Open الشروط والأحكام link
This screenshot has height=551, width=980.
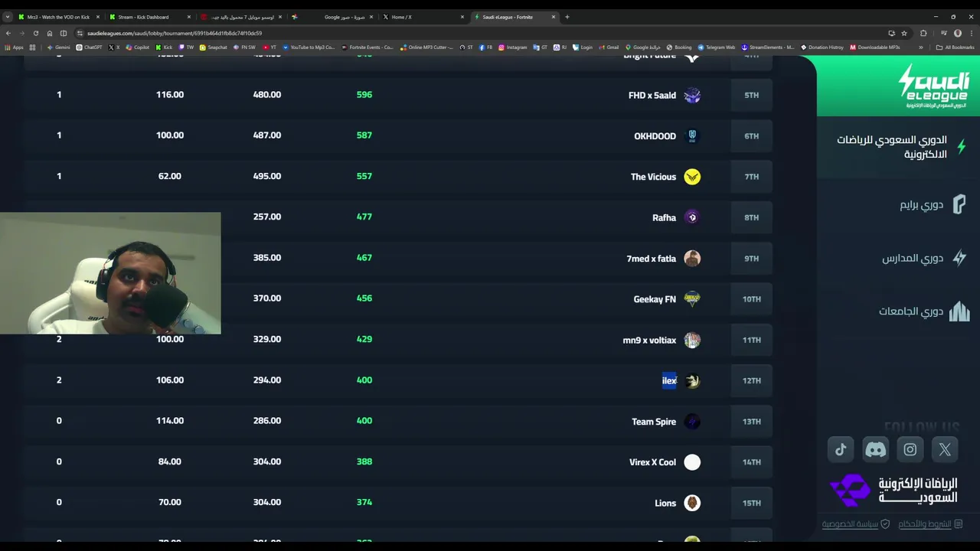point(931,524)
